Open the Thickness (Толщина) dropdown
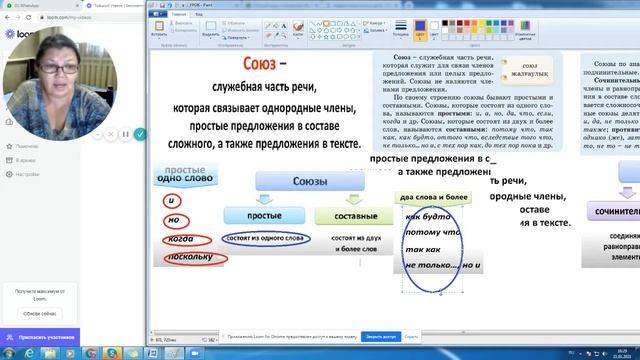This screenshot has height=360, width=640. click(x=401, y=28)
